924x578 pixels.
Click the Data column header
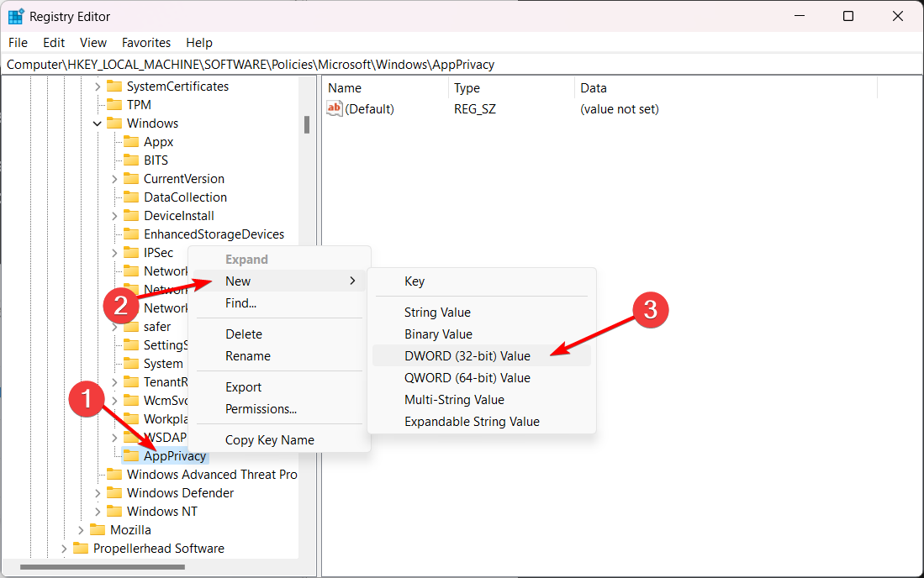594,87
